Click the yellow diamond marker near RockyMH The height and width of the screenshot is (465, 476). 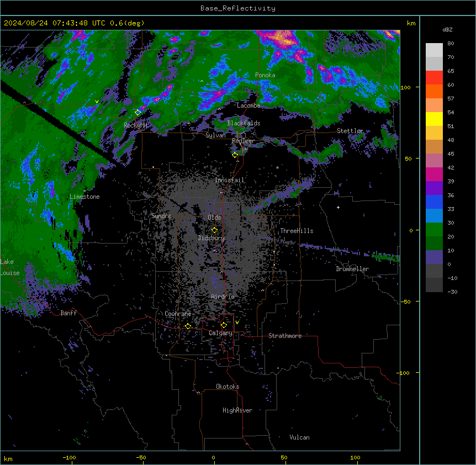click(x=138, y=112)
